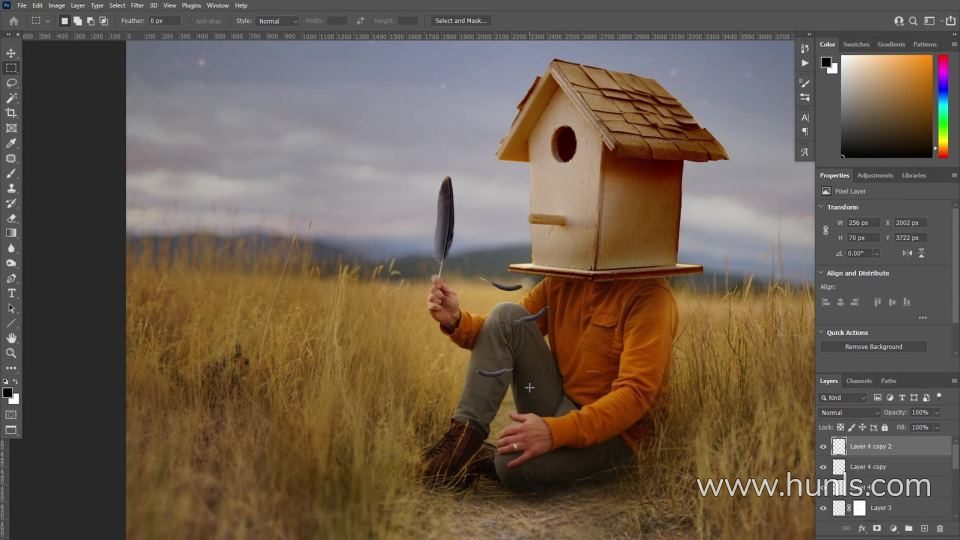Hide Layer 4 copy visibility eye

point(823,467)
